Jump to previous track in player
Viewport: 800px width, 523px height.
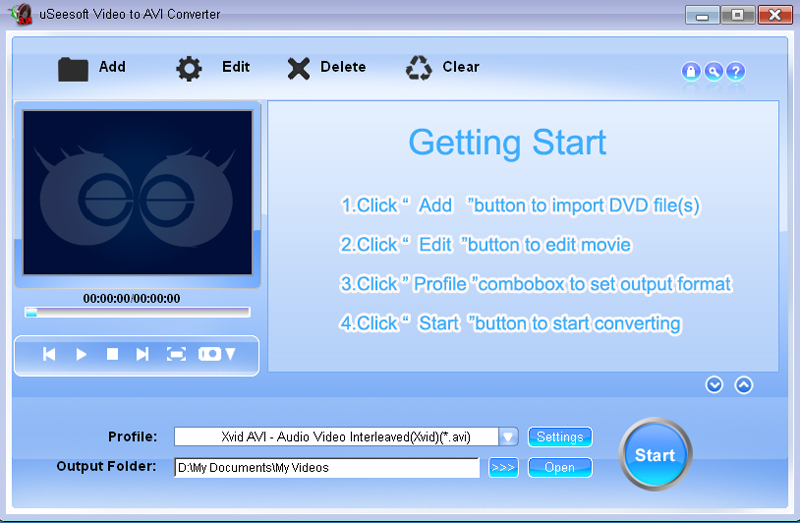(49, 354)
